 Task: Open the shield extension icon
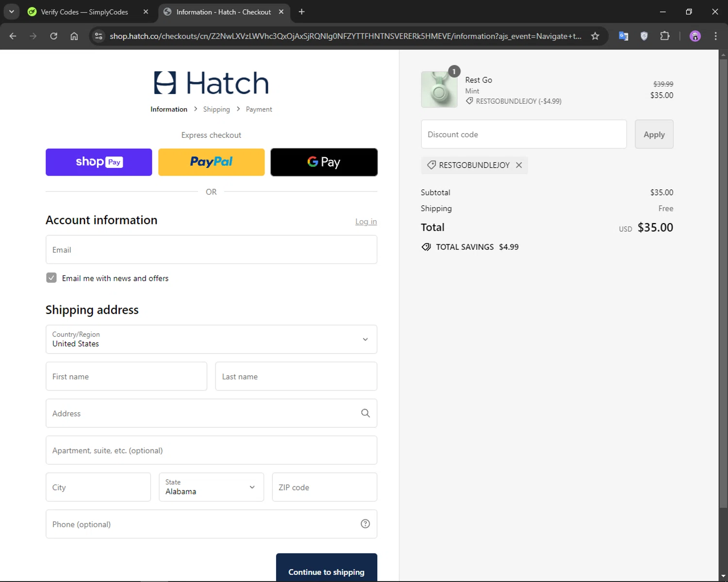(644, 36)
